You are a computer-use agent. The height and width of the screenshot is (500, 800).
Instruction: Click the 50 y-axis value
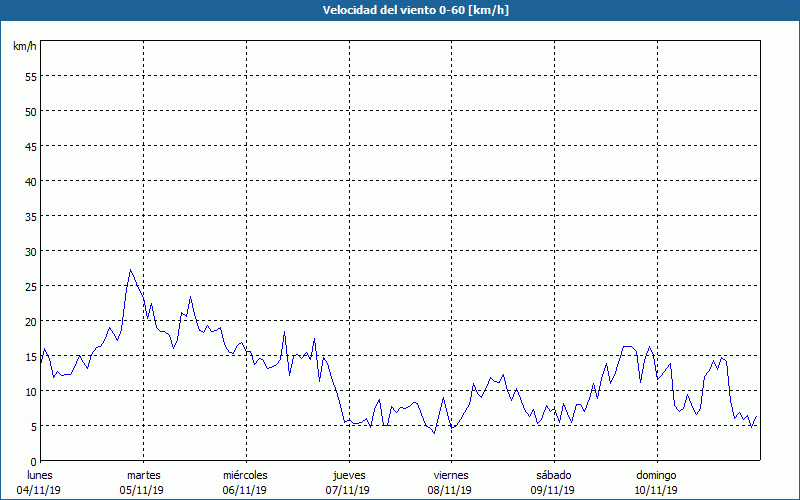coord(31,112)
